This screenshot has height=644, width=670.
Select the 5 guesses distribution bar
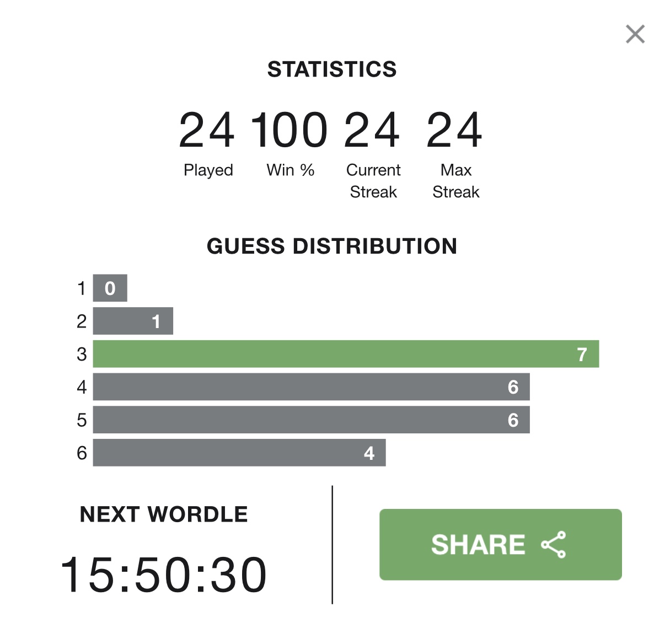311,420
